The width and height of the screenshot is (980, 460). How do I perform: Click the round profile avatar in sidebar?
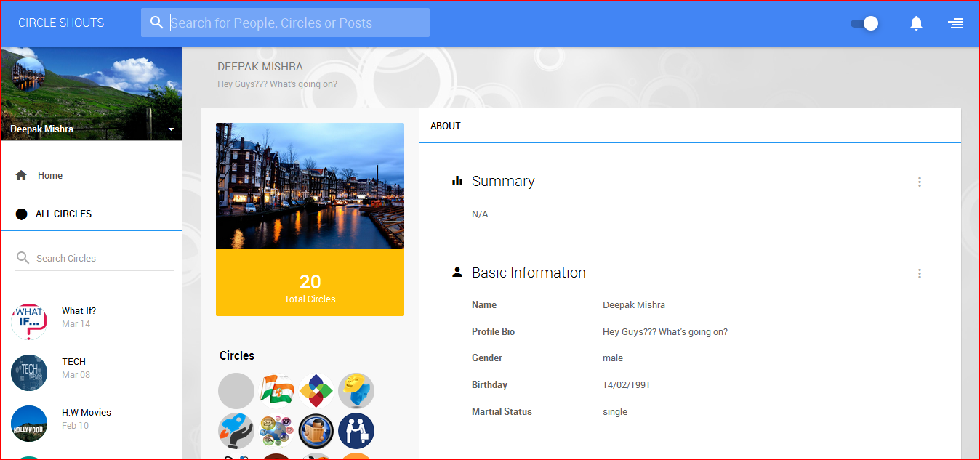click(28, 73)
